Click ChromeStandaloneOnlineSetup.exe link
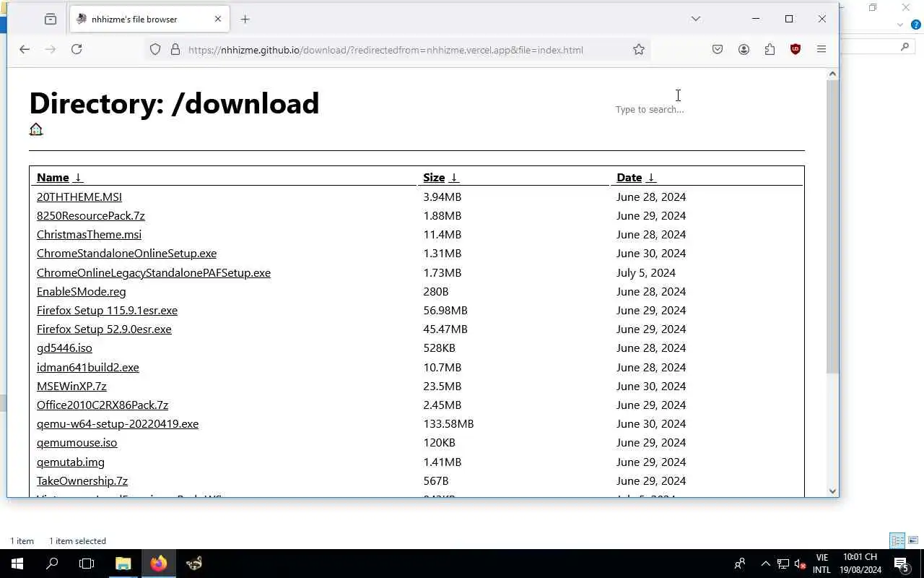The width and height of the screenshot is (924, 578). [126, 253]
